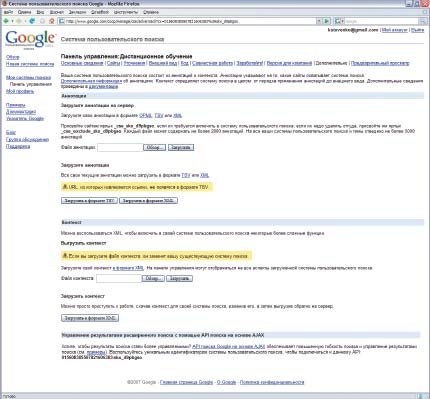Open the Файл menu

point(8,12)
